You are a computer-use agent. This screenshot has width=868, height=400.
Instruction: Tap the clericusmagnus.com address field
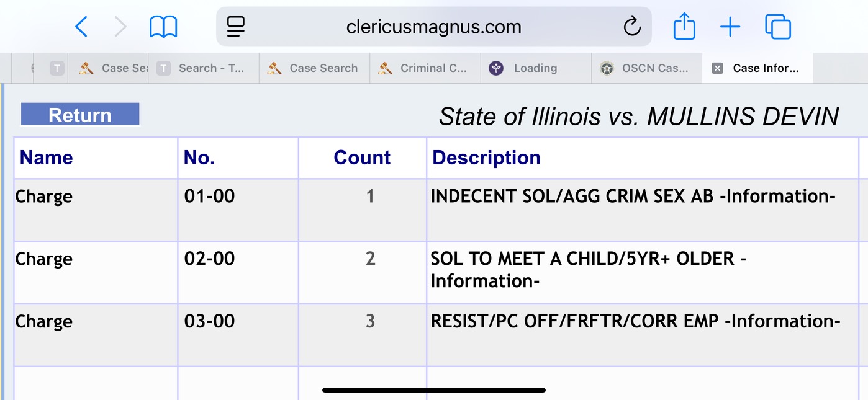tap(433, 27)
